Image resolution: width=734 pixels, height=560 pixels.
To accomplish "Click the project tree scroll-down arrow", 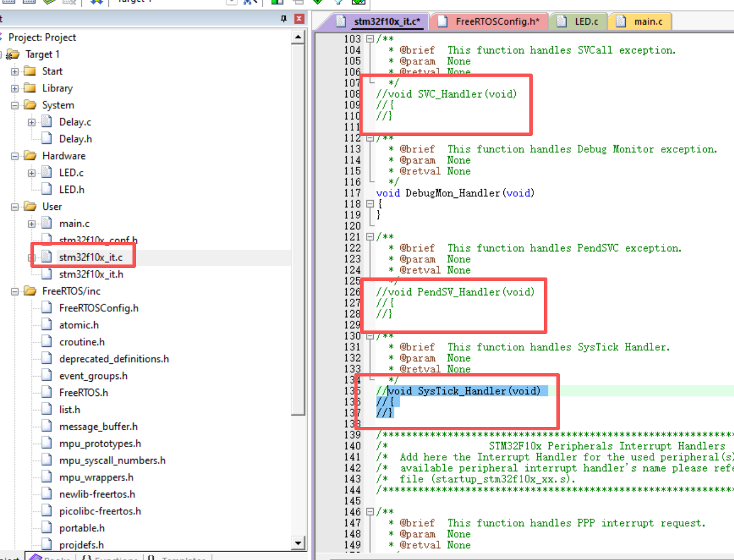I will point(298,543).
